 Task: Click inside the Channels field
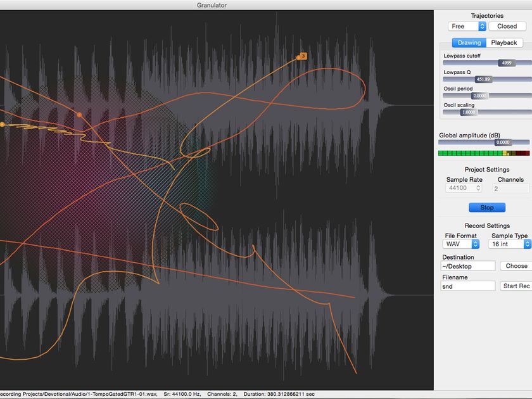(510, 187)
